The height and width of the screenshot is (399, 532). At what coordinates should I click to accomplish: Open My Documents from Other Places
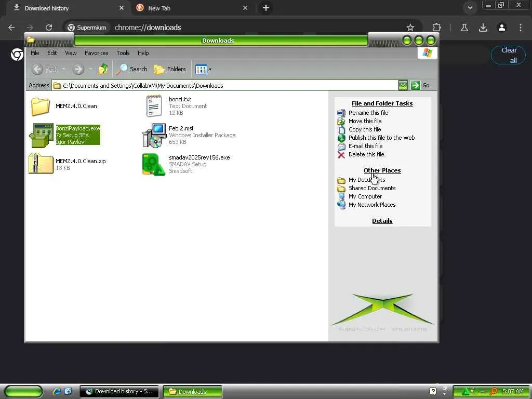tap(367, 180)
